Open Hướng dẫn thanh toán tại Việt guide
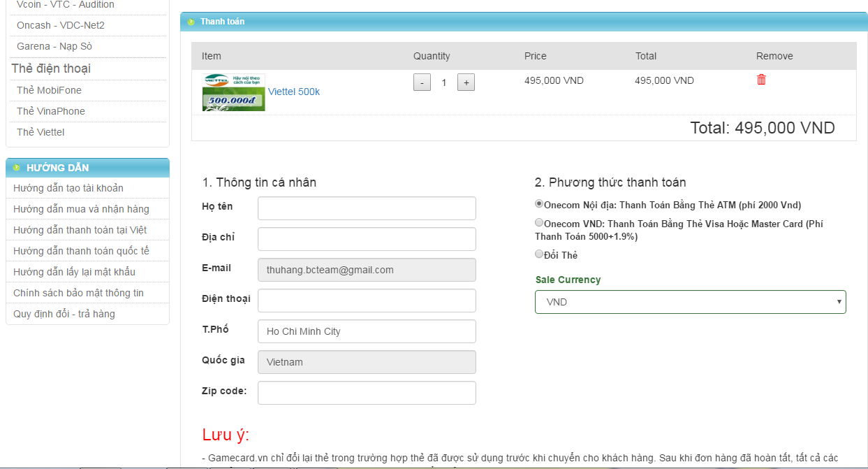 [80, 230]
